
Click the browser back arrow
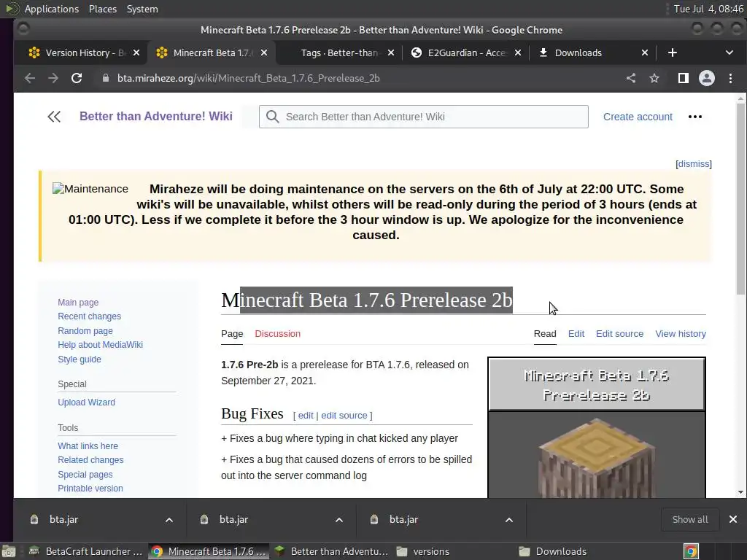pyautogui.click(x=29, y=78)
